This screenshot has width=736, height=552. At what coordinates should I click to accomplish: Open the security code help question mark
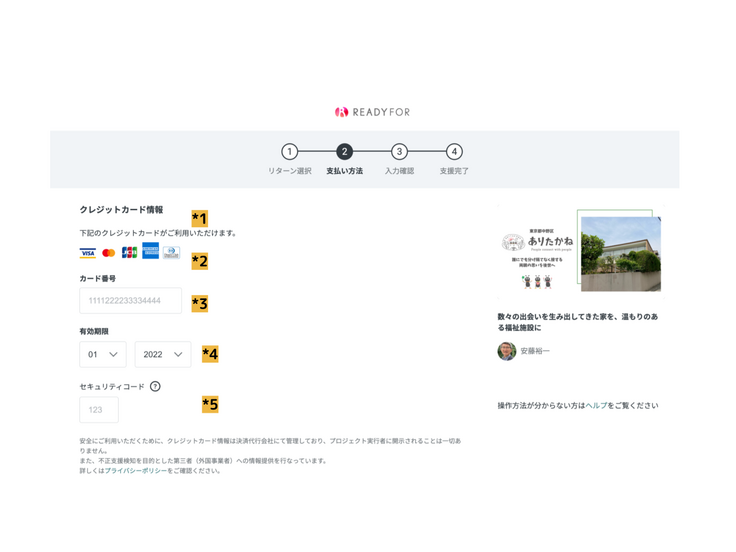pyautogui.click(x=155, y=386)
